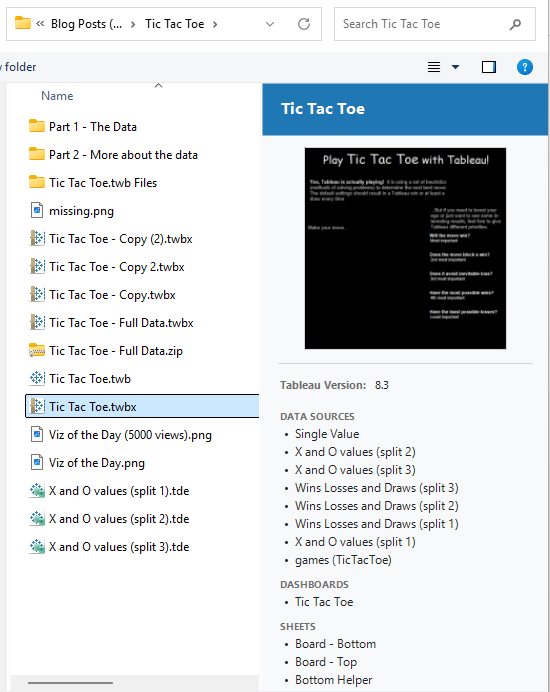Click Tableau Version 8.3 value
The image size is (550, 692).
382,385
